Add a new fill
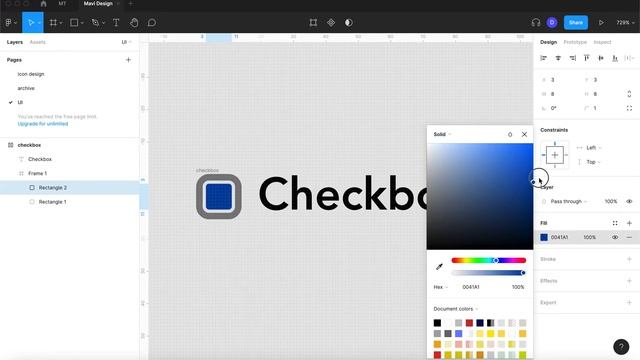Viewport: 640px width, 360px height. 629,223
